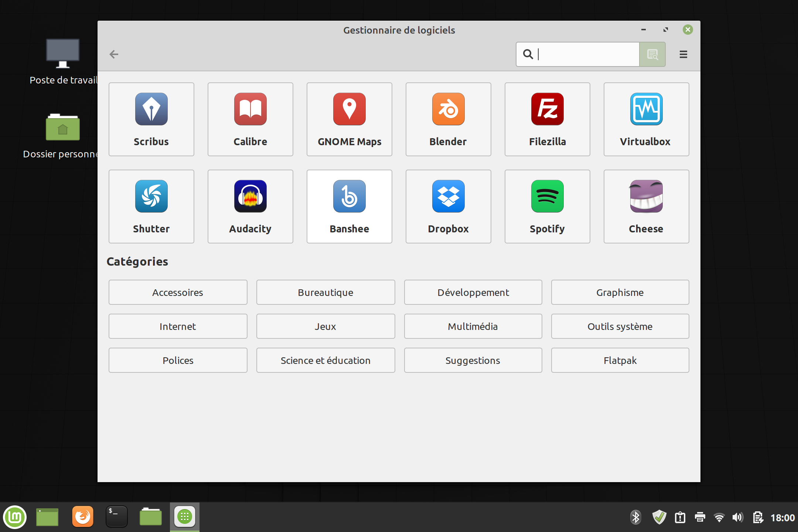Click the battery power tray icon
798x532 pixels.
click(x=758, y=517)
